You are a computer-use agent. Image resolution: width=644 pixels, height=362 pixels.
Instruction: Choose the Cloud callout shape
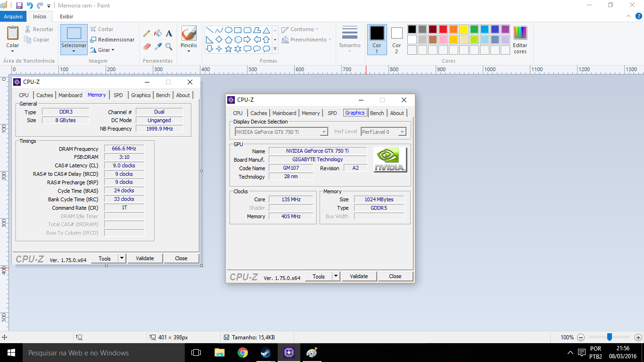(266, 49)
